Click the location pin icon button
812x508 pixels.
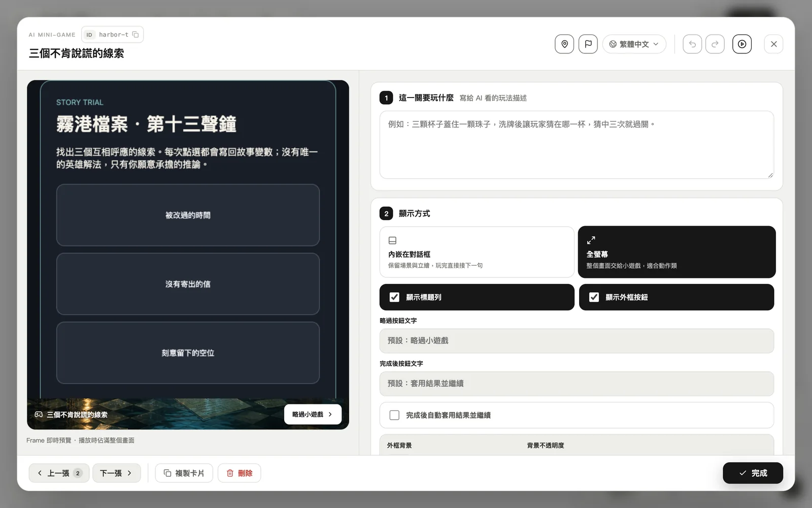click(564, 44)
